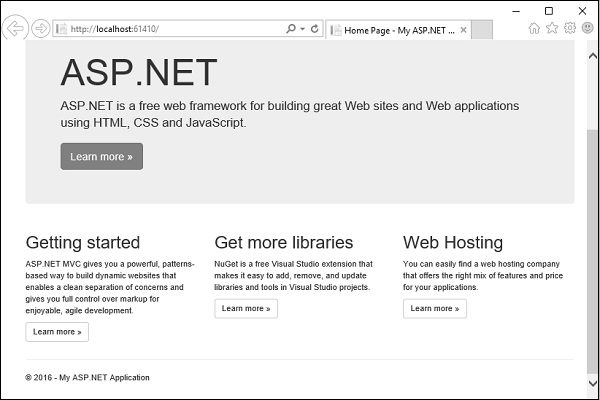Click the browser Back arrow button
The image size is (600, 400).
(x=15, y=29)
